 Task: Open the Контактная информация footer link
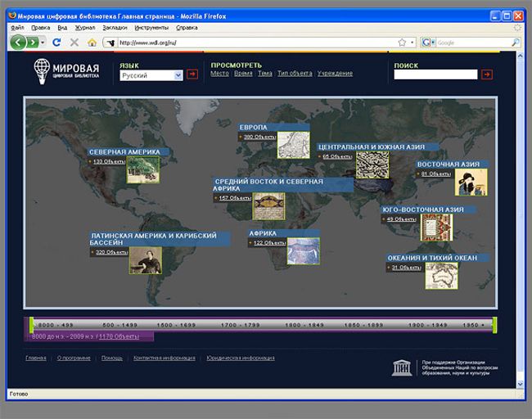165,358
